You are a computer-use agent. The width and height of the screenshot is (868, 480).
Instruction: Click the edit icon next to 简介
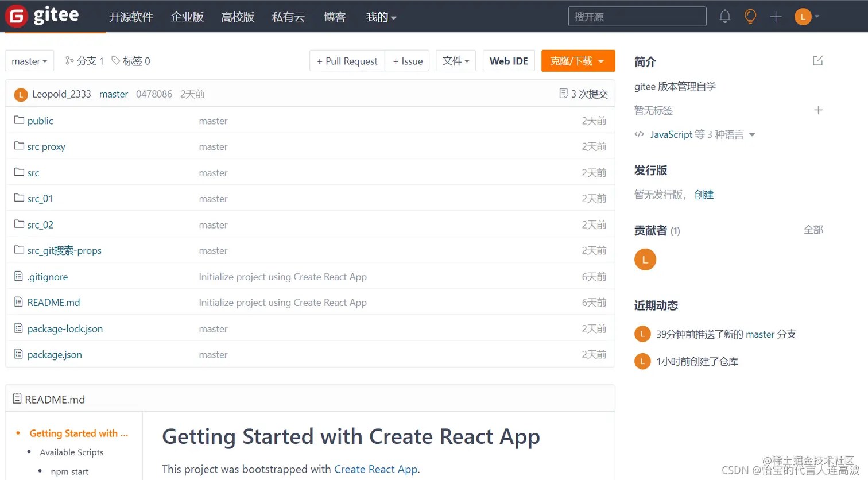818,60
